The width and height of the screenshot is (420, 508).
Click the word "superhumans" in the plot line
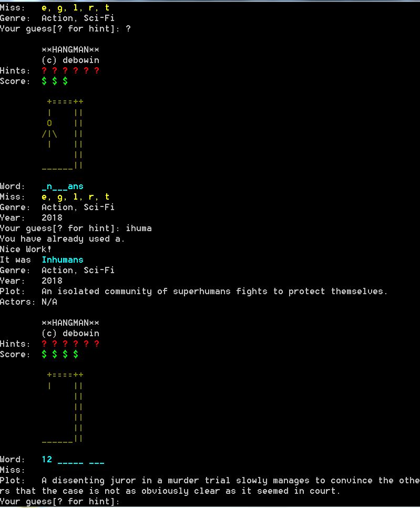[x=201, y=292]
